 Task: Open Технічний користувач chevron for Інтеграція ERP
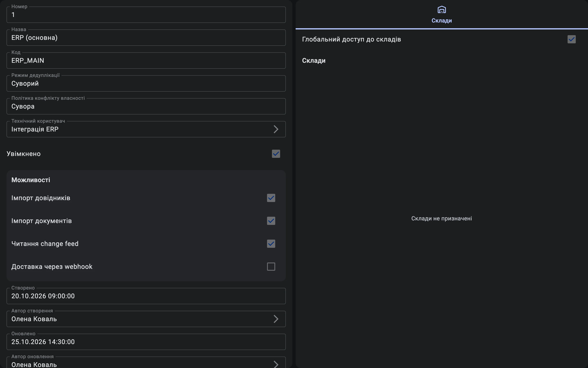pyautogui.click(x=276, y=129)
